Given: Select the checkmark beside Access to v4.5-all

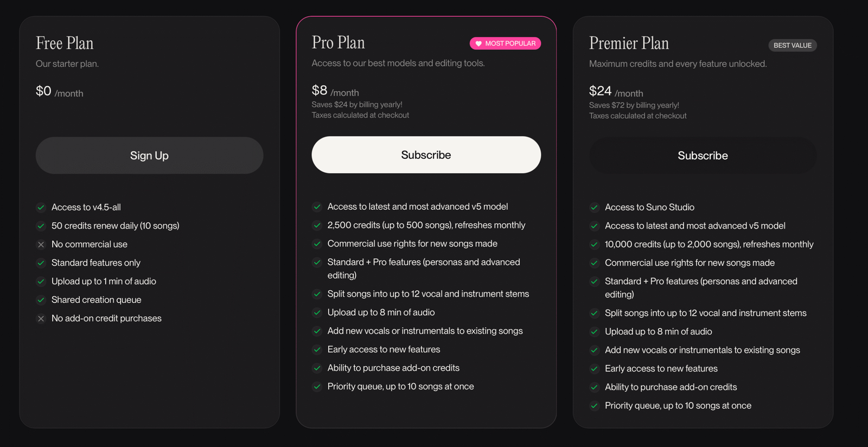Looking at the screenshot, I should point(41,207).
